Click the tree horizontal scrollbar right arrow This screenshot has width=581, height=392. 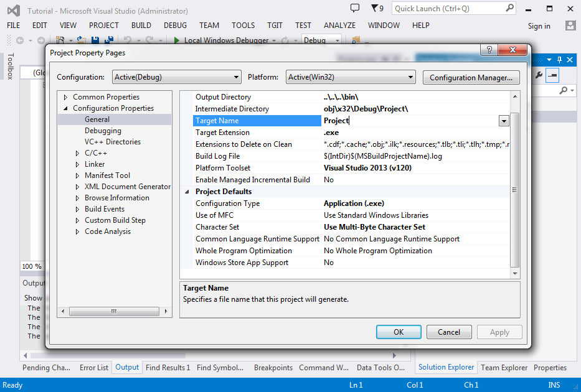click(166, 311)
